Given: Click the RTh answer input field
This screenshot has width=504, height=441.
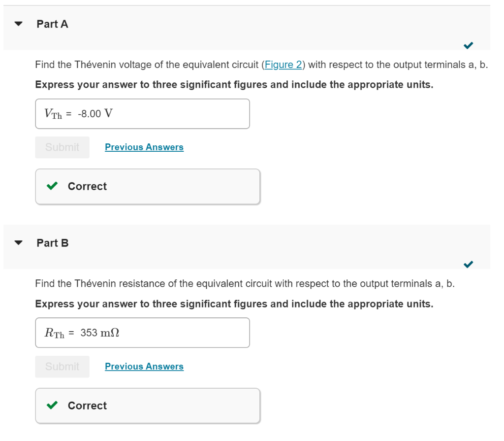Looking at the screenshot, I should tap(142, 333).
